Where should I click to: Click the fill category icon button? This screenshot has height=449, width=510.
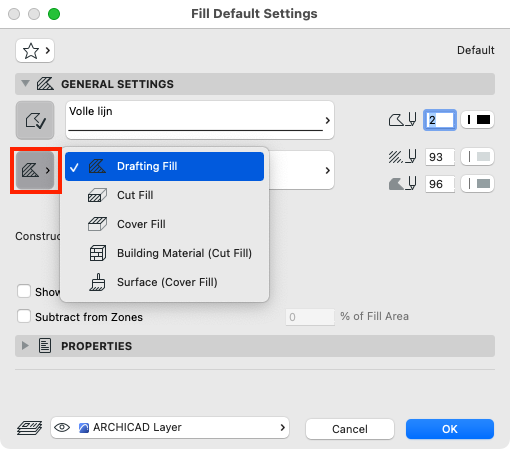[35, 170]
